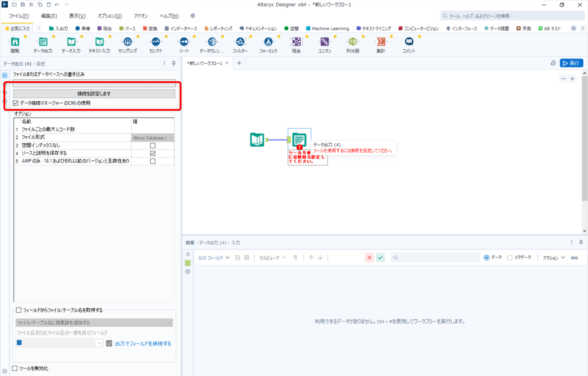The width and height of the screenshot is (588, 376).
Task: Open tool palette settings gear icon
Action: point(574,28)
